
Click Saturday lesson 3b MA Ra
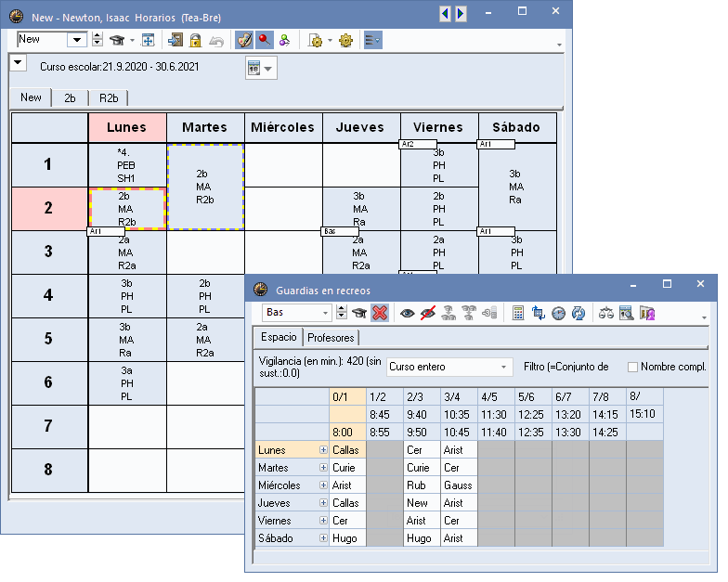coord(516,187)
